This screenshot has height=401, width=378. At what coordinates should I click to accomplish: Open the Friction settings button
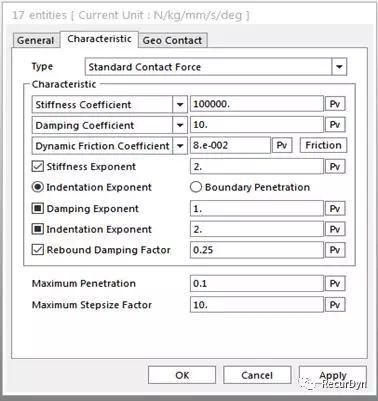click(323, 145)
